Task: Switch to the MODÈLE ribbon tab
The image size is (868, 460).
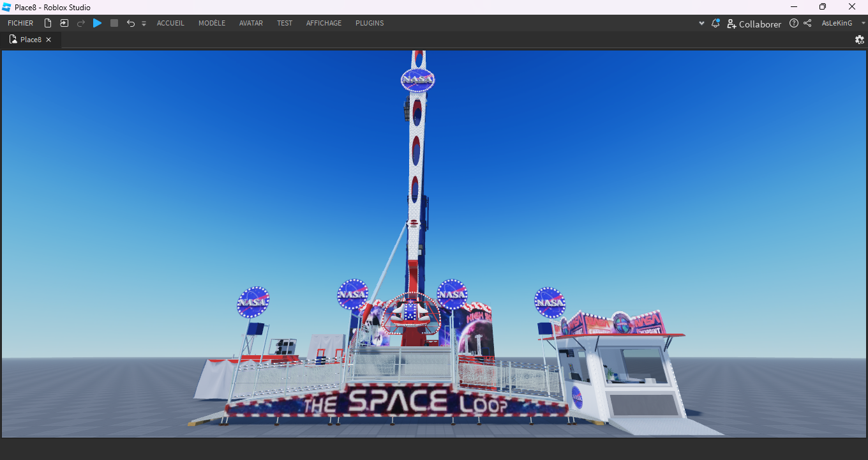Action: [x=212, y=23]
